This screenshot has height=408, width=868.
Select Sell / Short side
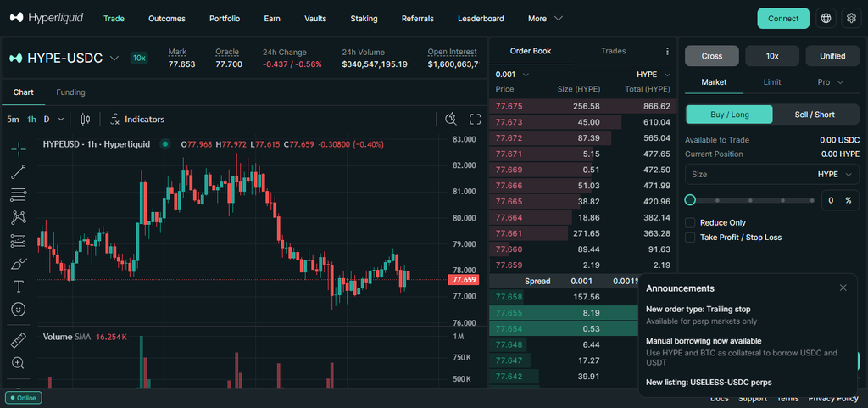click(x=815, y=115)
